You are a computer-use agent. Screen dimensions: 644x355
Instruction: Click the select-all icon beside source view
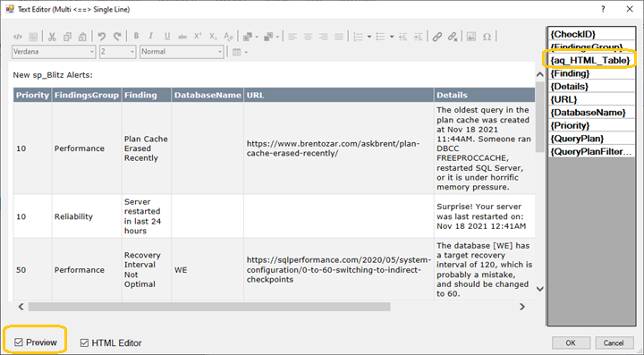click(33, 37)
